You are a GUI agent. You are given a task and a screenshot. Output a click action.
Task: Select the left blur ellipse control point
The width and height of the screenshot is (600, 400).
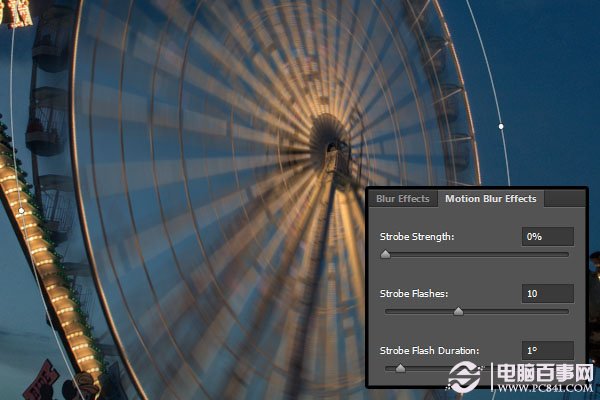22,211
